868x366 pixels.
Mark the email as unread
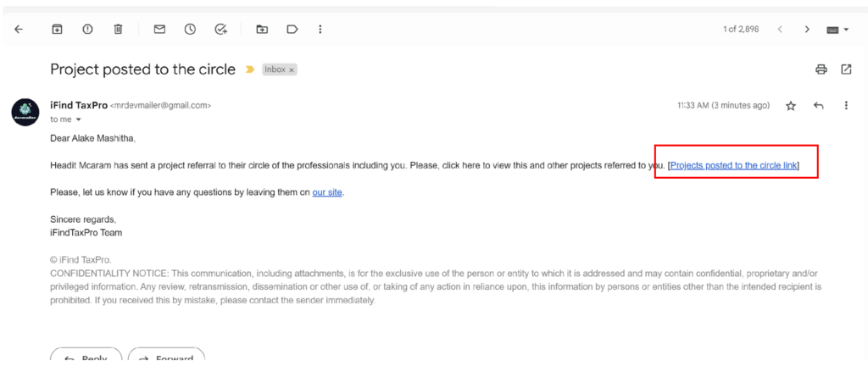tap(159, 29)
